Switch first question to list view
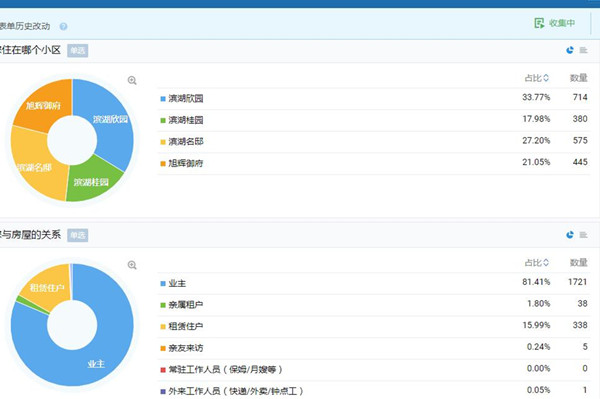The height and width of the screenshot is (399, 600). click(584, 50)
